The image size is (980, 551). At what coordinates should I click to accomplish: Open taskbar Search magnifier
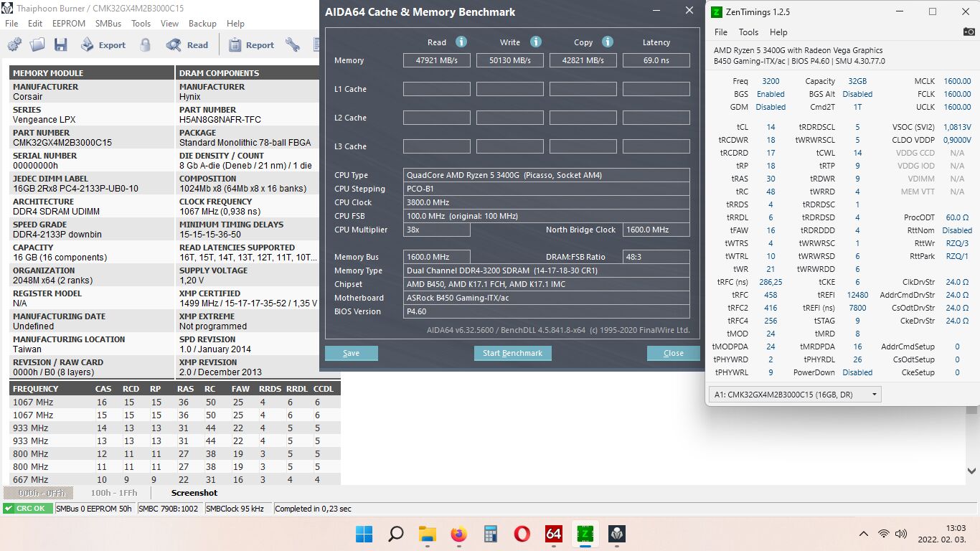tap(396, 534)
